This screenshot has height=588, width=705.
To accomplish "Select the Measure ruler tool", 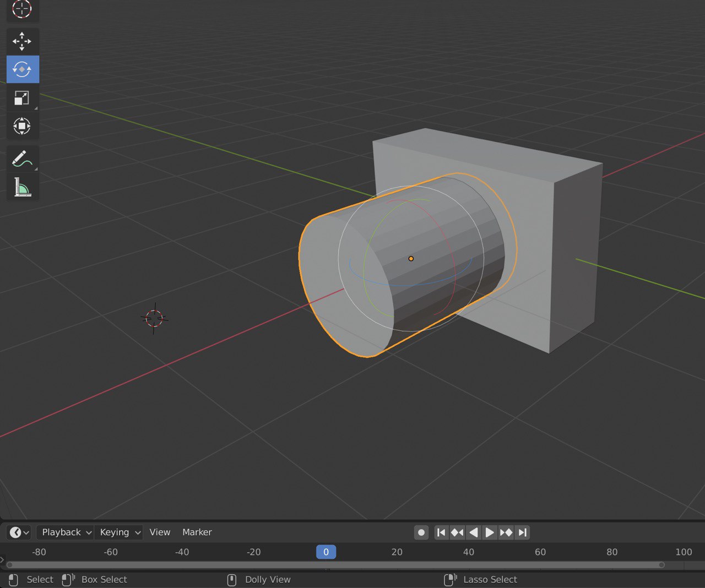I will coord(22,187).
